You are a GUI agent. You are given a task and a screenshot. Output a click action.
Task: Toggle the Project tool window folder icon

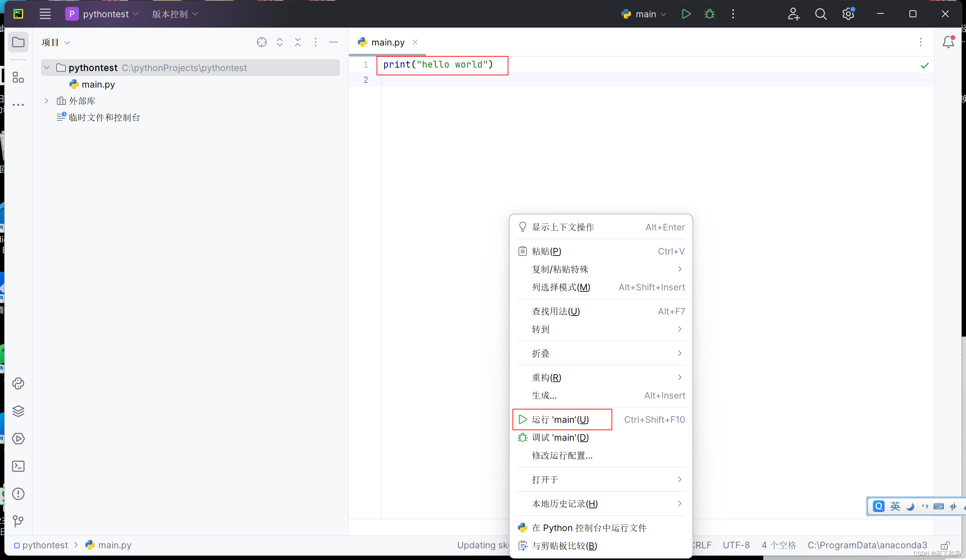tap(18, 42)
